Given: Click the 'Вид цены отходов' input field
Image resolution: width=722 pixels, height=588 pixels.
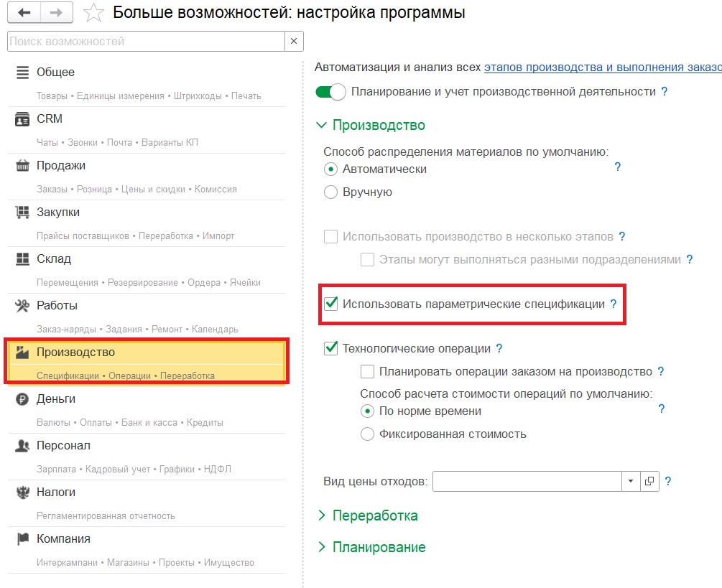Looking at the screenshot, I should point(527,482).
